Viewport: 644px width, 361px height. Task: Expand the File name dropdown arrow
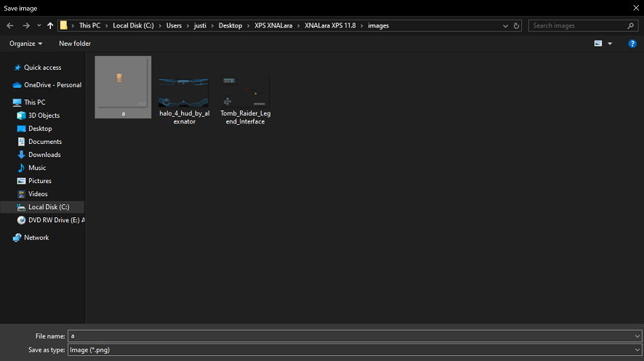point(637,336)
